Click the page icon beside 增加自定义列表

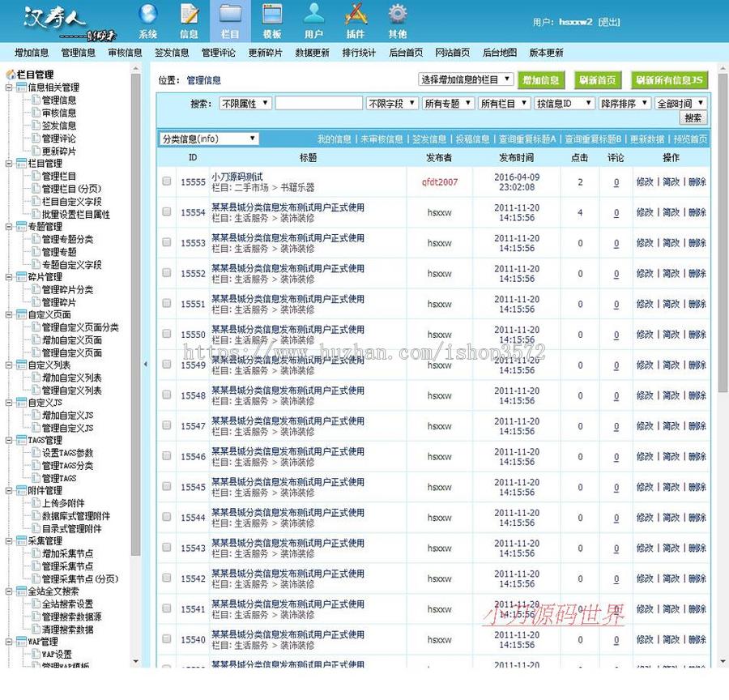tap(36, 378)
